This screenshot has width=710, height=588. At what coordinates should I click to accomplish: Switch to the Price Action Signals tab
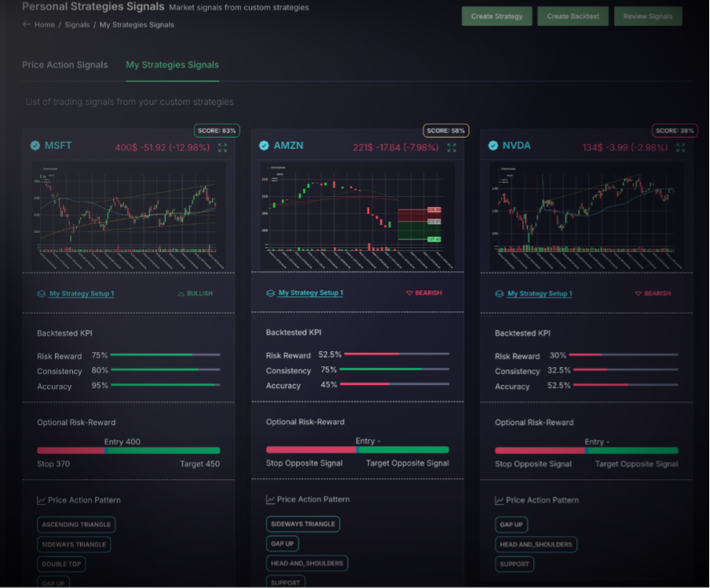coord(65,65)
